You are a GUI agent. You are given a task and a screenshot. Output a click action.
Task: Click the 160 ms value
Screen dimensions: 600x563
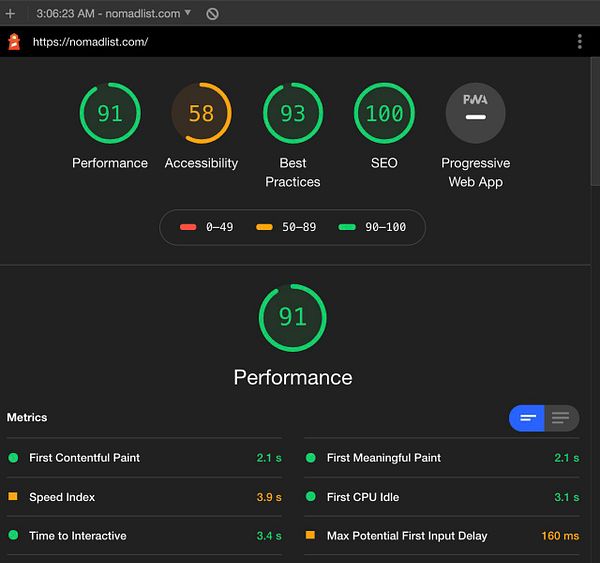click(x=560, y=535)
